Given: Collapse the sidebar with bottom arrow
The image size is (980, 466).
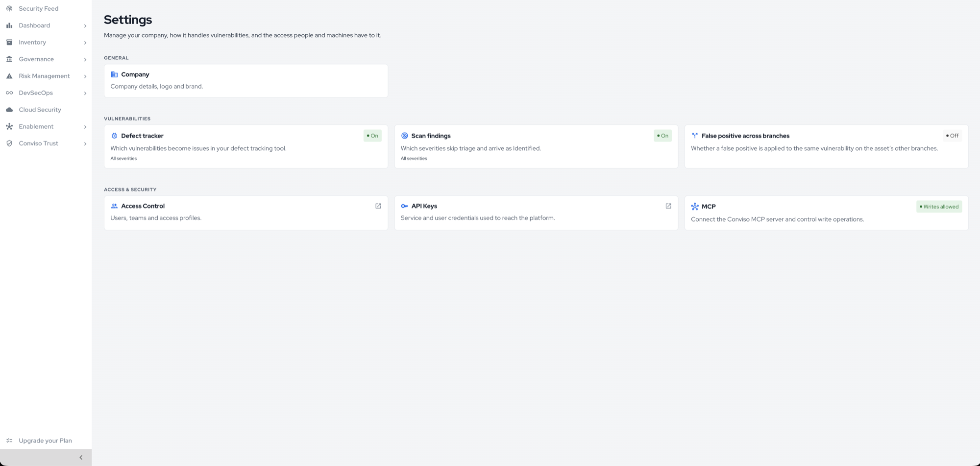Looking at the screenshot, I should point(81,458).
